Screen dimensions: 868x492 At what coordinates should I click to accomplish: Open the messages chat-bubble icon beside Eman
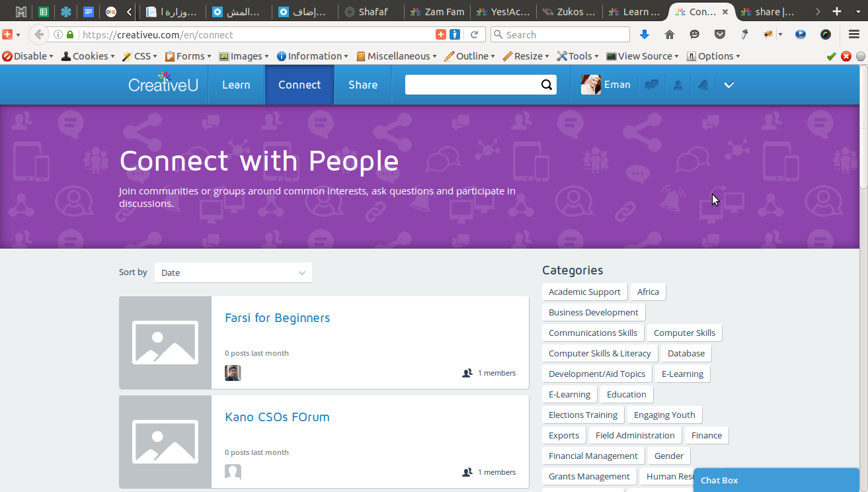(x=652, y=85)
